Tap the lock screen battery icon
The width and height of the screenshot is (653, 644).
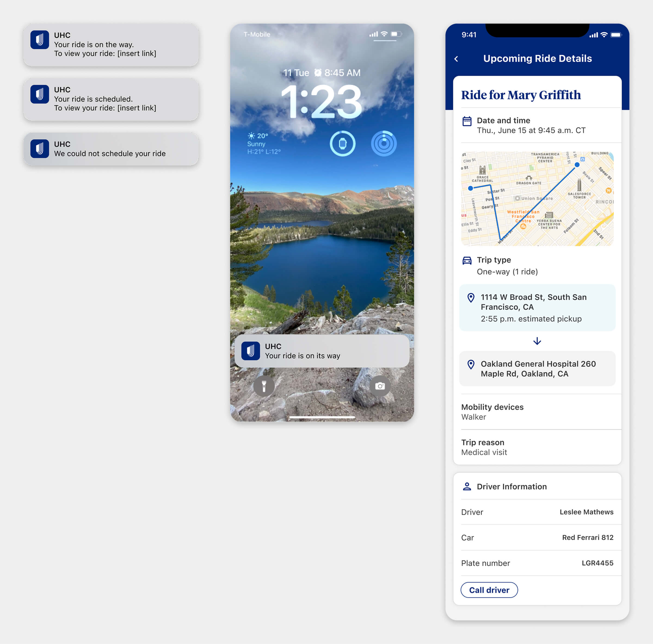point(396,34)
